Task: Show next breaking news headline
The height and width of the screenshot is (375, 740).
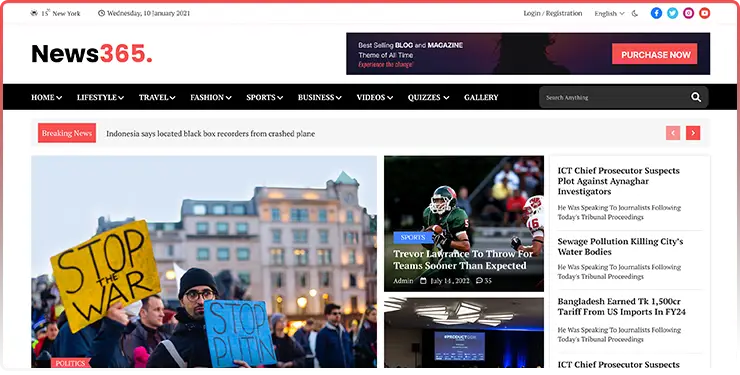Action: point(693,133)
